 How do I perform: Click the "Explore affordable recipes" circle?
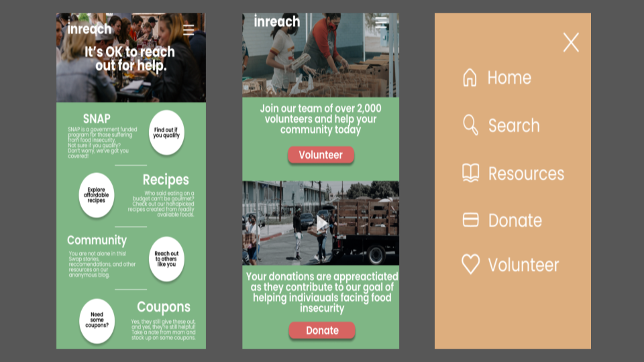(x=96, y=195)
